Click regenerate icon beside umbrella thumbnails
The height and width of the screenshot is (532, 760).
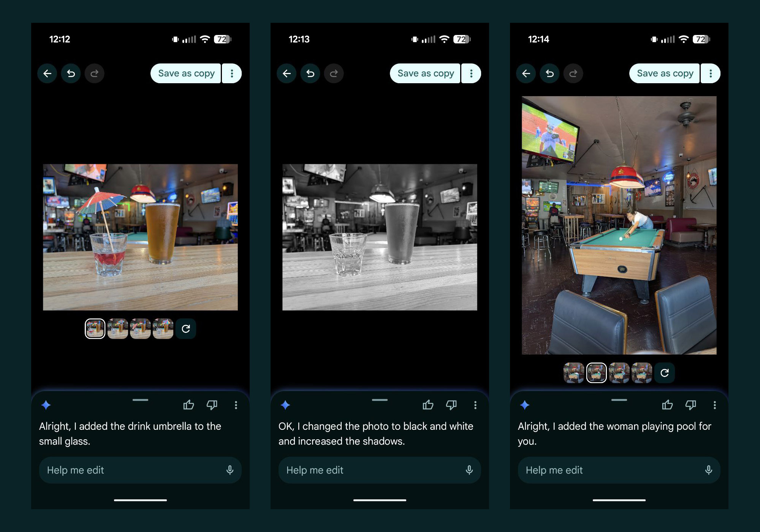coord(185,329)
